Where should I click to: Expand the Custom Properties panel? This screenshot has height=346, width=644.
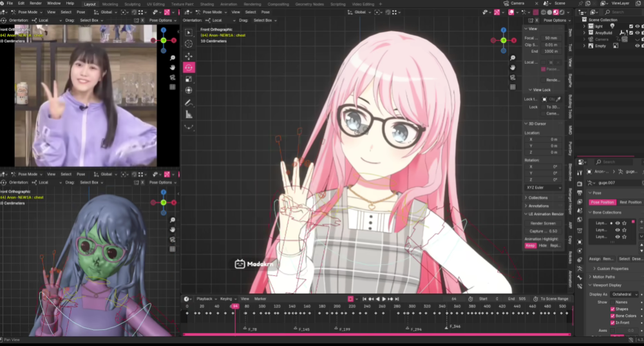613,269
